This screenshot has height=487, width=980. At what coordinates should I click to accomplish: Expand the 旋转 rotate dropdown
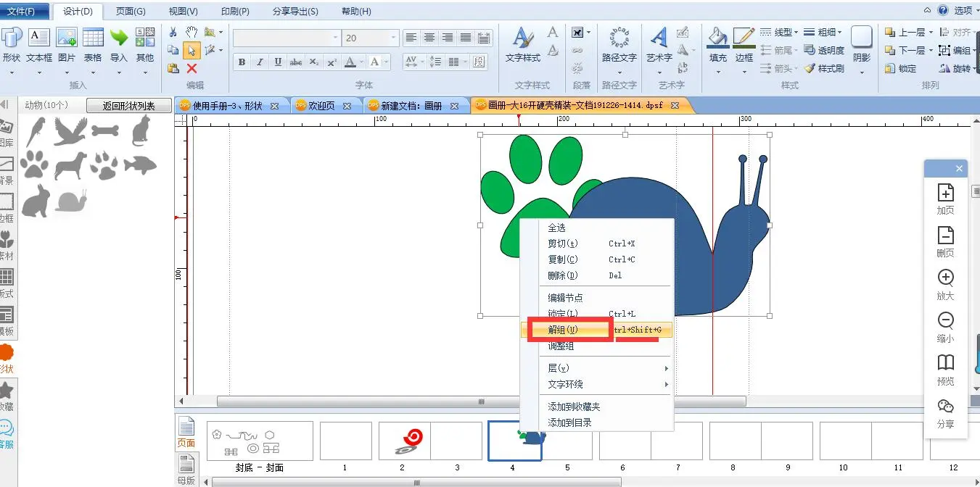point(976,69)
